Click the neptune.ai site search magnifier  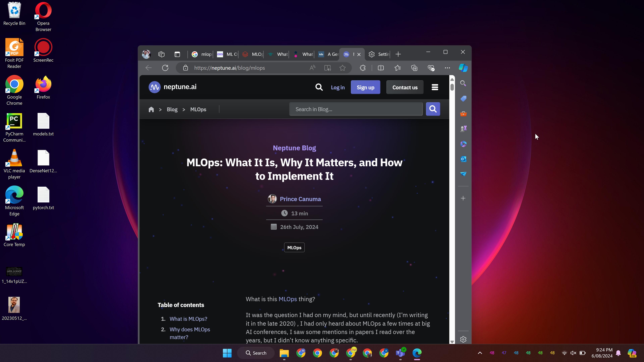319,87
